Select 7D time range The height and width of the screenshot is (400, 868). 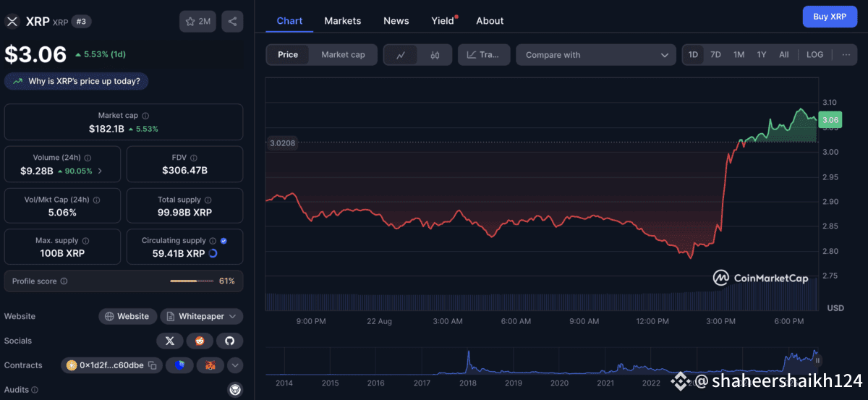tap(715, 55)
